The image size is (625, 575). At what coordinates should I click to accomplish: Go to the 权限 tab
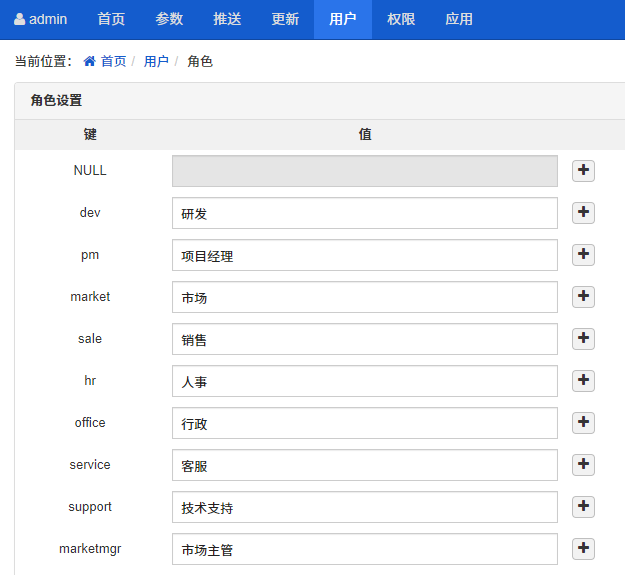[401, 19]
